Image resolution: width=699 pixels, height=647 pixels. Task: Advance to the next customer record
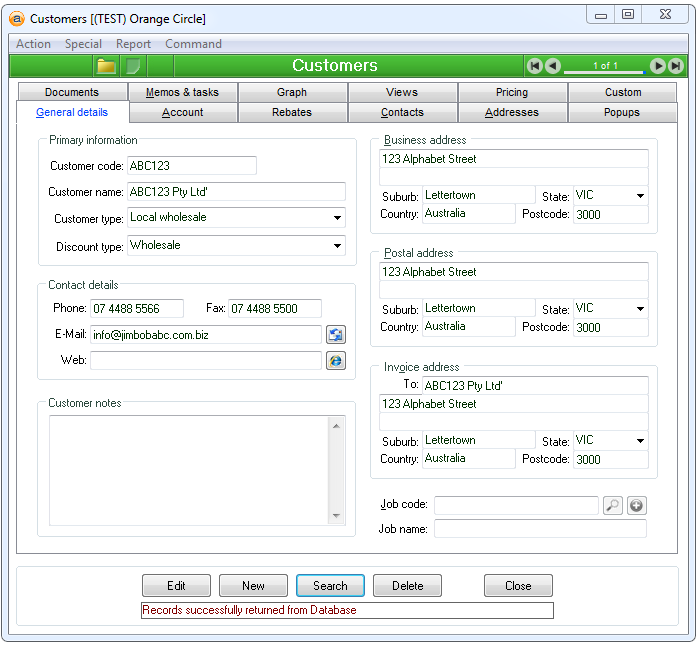[657, 66]
